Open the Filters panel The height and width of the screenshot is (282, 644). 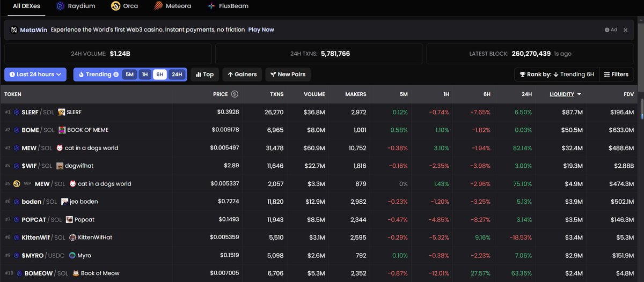pyautogui.click(x=616, y=75)
